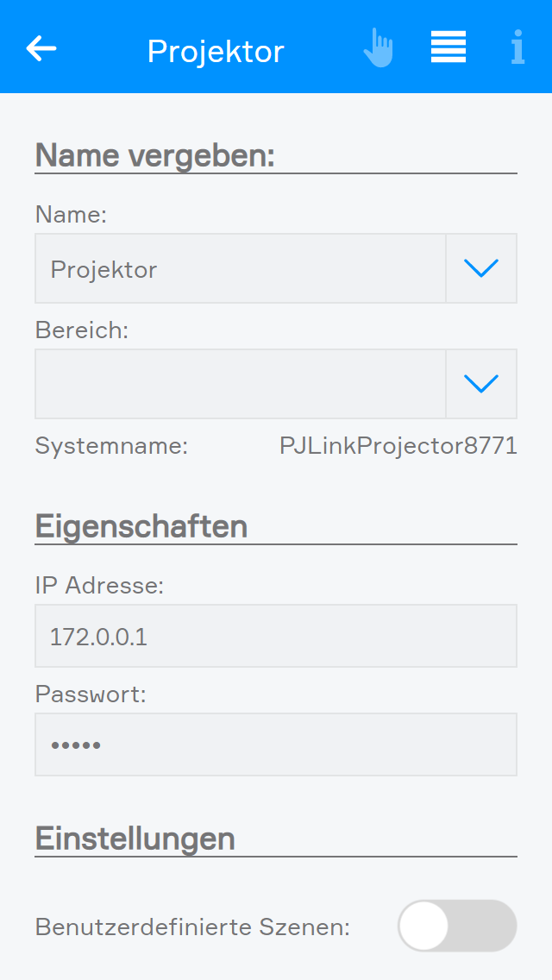Tap the Systemname label
The height and width of the screenshot is (980, 552).
[111, 446]
